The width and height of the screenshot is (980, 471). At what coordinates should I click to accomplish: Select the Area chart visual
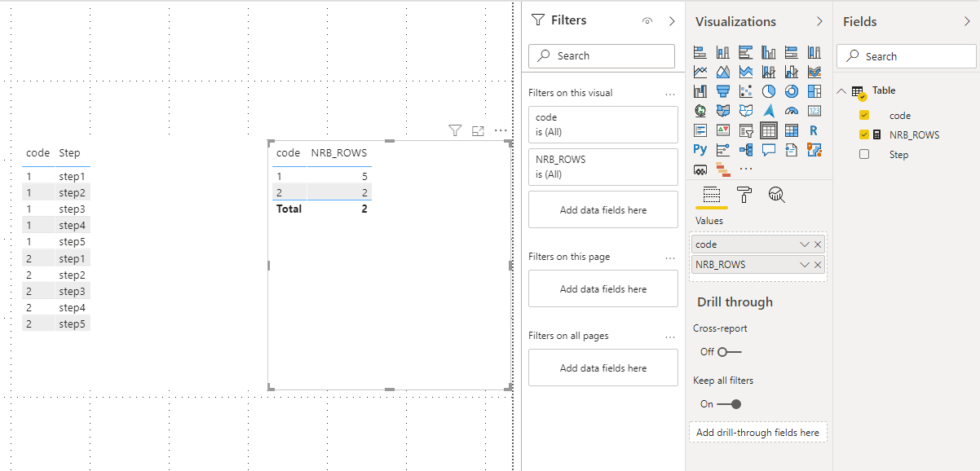coord(723,72)
